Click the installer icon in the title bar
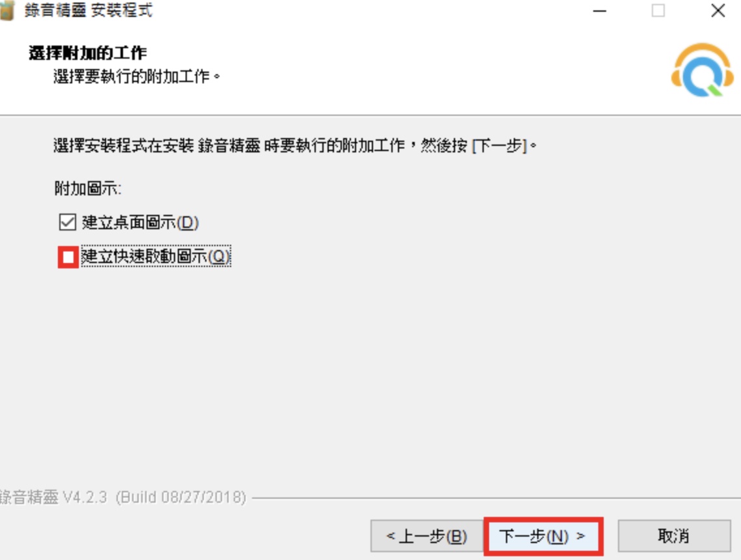Image resolution: width=741 pixels, height=560 pixels. pyautogui.click(x=7, y=10)
